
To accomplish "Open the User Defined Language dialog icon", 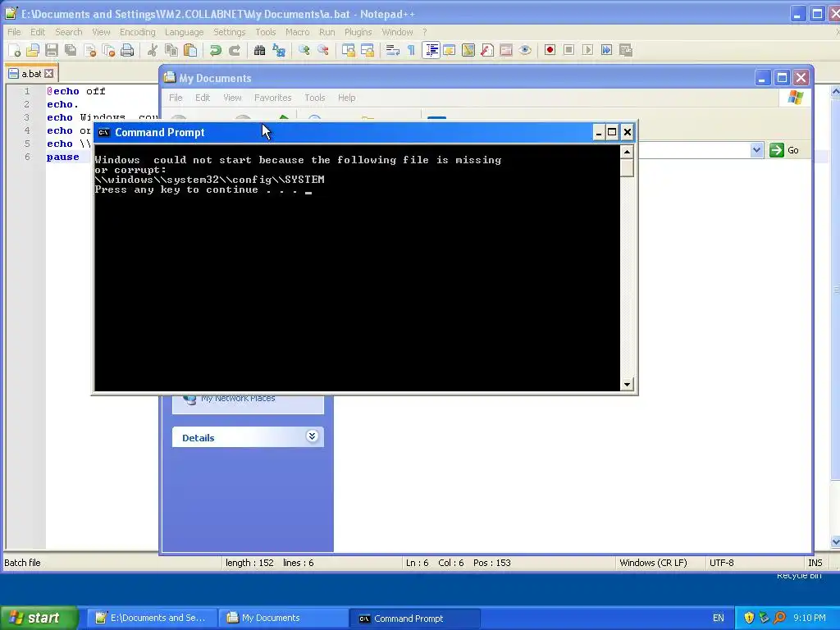I will point(450,50).
